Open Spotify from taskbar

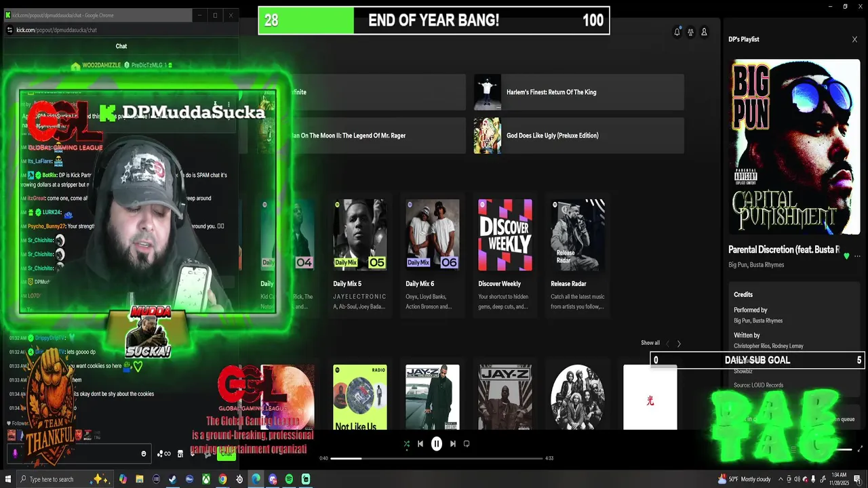tap(289, 479)
